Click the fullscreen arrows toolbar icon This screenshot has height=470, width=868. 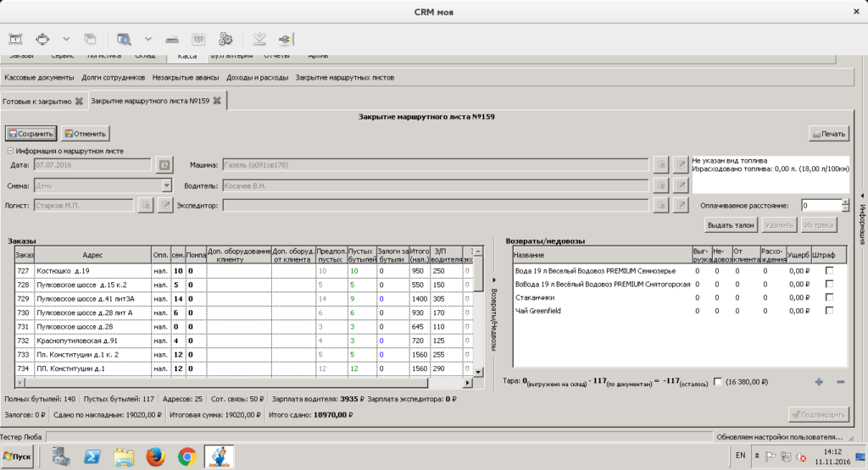pos(42,39)
